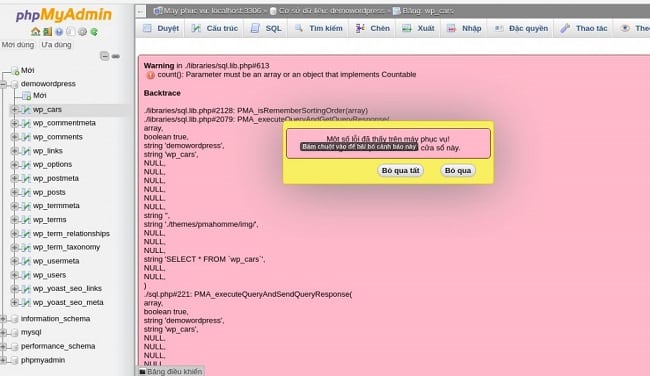Expand the mysql database node

coord(3,332)
